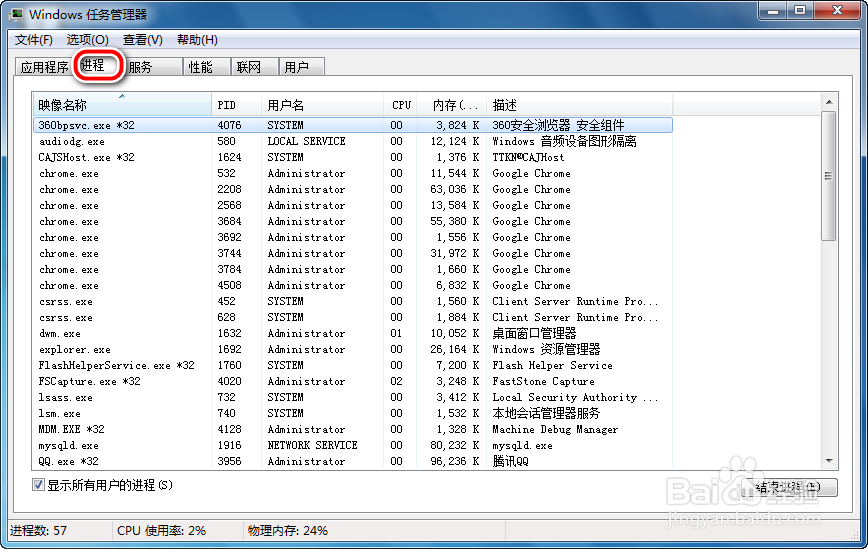Click 进程数: 57 in status bar

(x=39, y=531)
